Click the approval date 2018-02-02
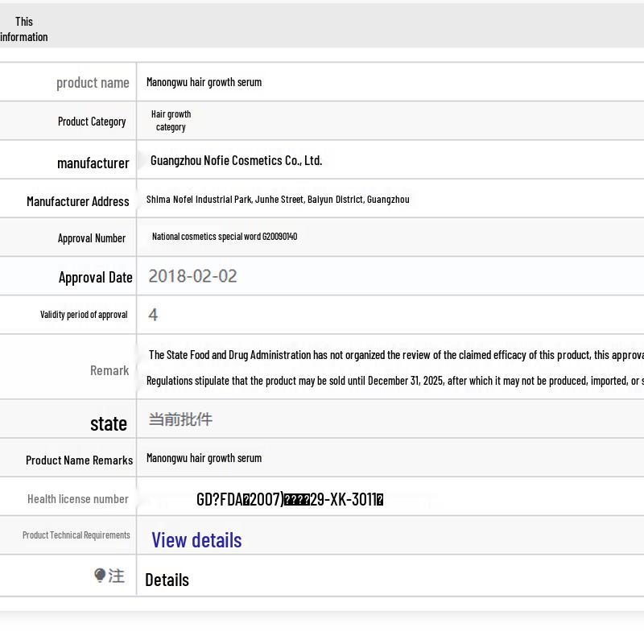This screenshot has width=644, height=644. point(192,276)
